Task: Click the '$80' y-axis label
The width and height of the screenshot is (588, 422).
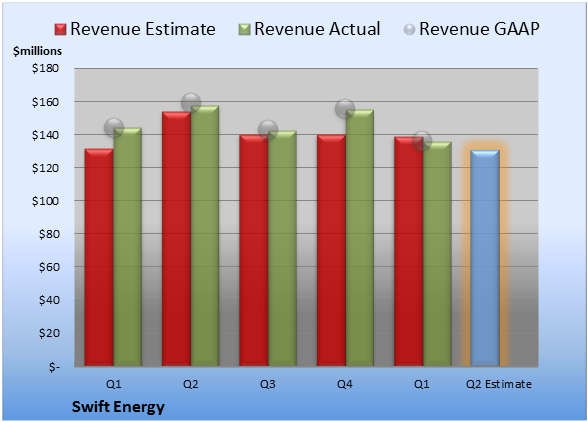Action: (49, 234)
